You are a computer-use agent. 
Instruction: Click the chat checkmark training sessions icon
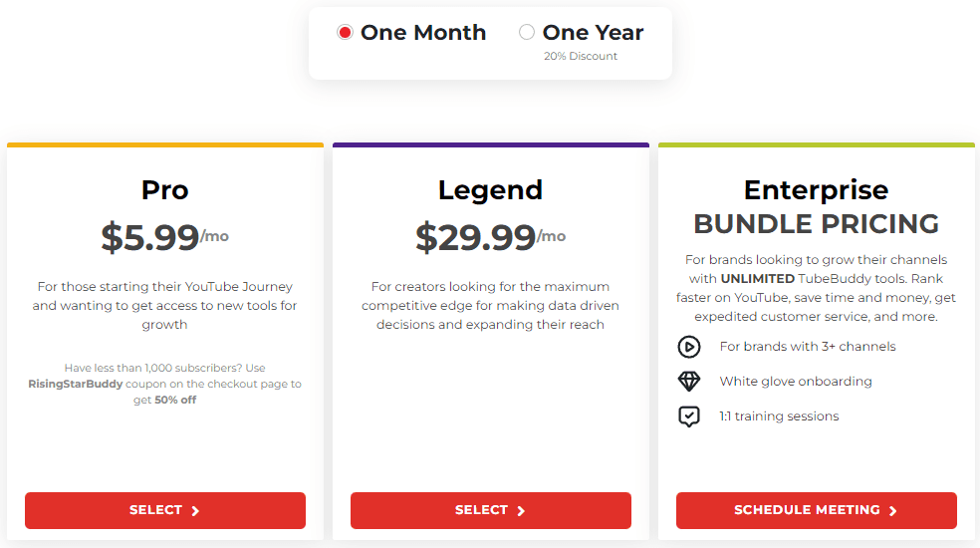pyautogui.click(x=689, y=416)
